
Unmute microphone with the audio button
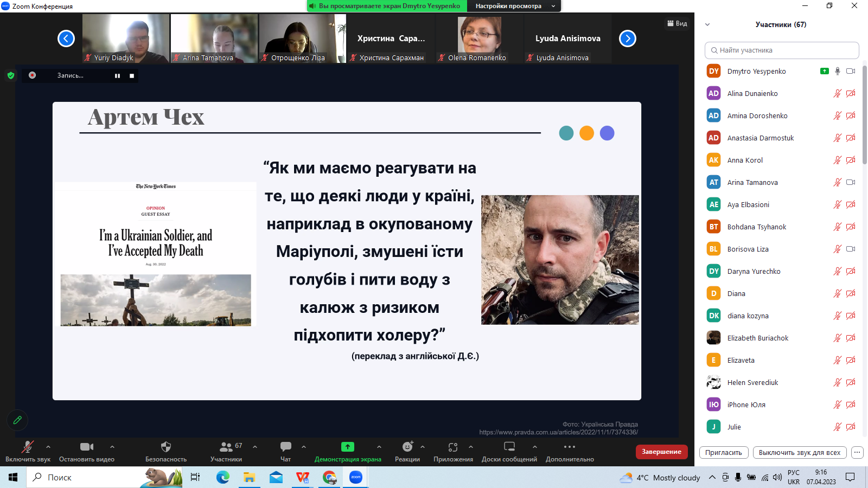click(x=27, y=447)
